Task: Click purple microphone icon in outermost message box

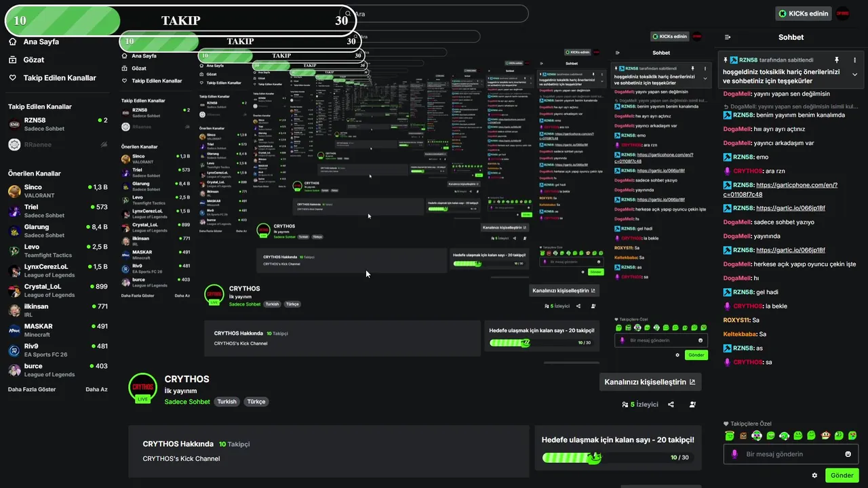Action: pyautogui.click(x=734, y=454)
